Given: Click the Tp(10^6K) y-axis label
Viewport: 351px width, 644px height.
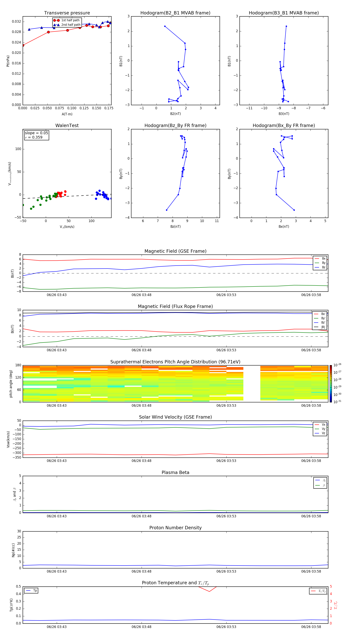Looking at the screenshot, I should (x=11, y=605).
